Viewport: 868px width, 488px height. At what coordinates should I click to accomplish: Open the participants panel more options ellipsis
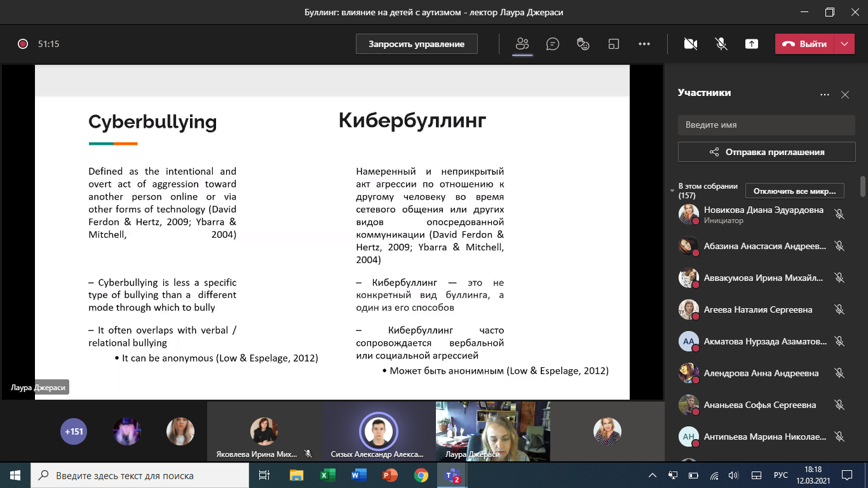(x=824, y=95)
